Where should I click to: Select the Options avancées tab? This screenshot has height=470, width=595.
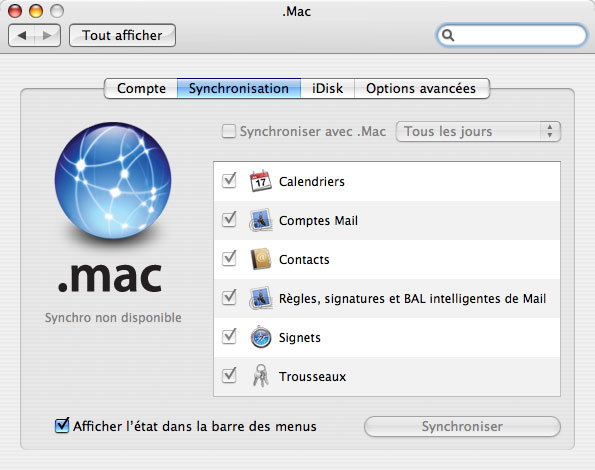[x=421, y=88]
